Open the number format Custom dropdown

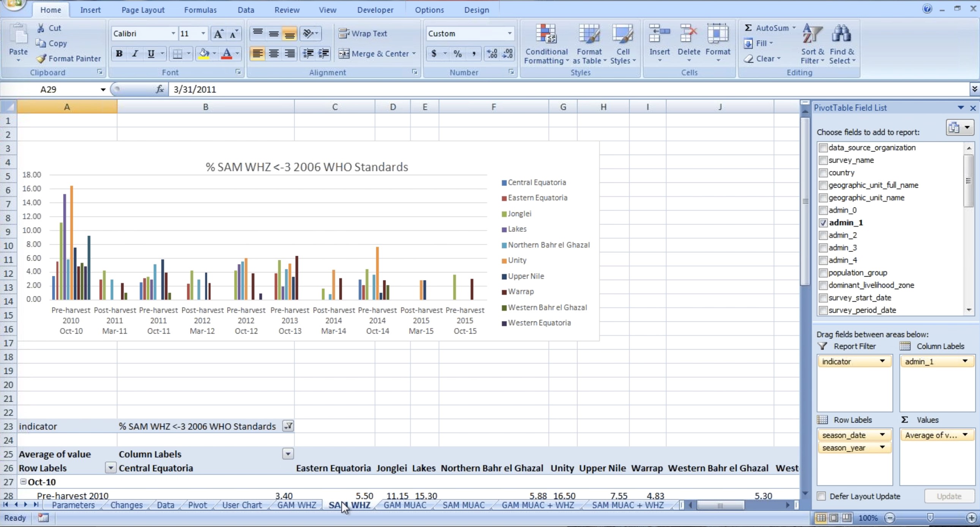point(510,33)
